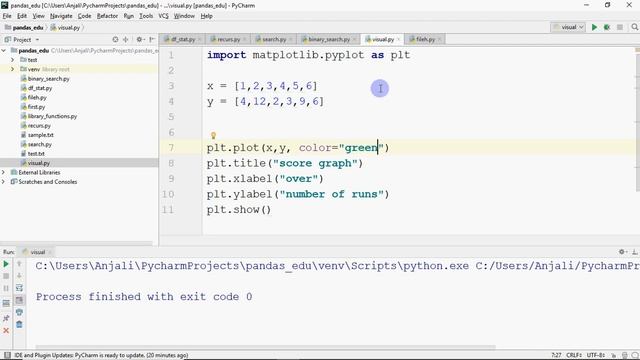640x360 pixels.
Task: Select the visual tab in Run panel
Action: 38,252
